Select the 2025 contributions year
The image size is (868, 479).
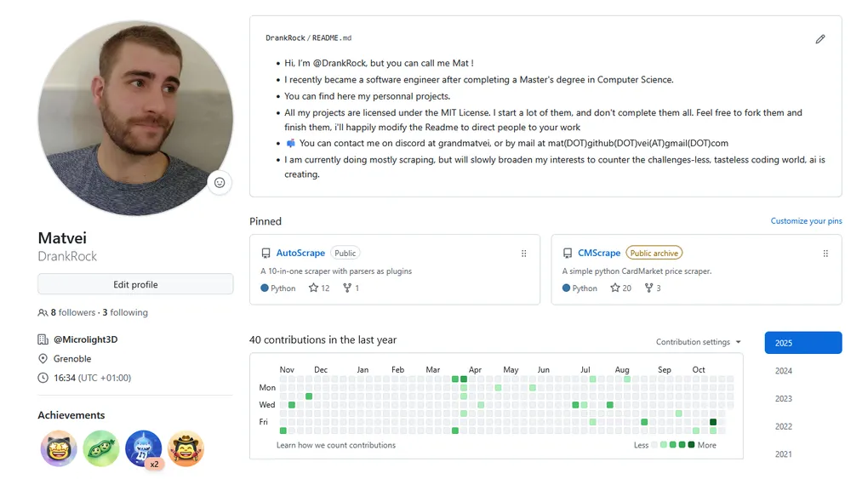click(x=802, y=343)
